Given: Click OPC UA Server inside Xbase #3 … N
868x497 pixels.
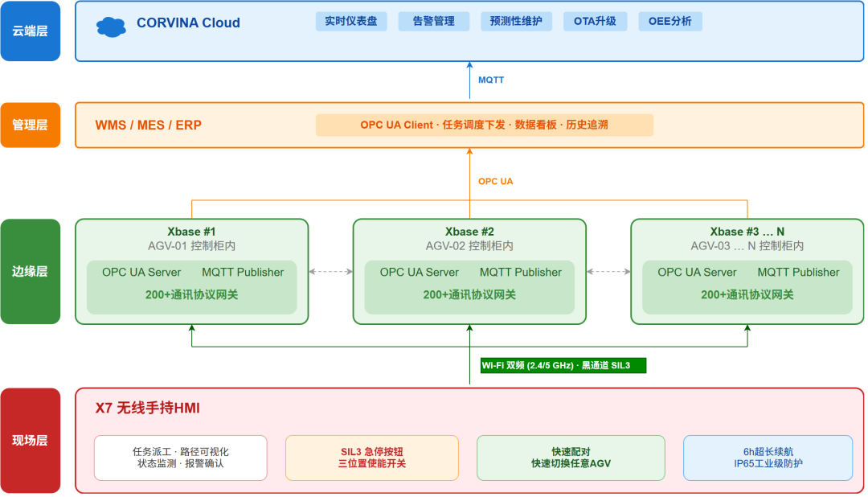Looking at the screenshot, I should click(697, 272).
